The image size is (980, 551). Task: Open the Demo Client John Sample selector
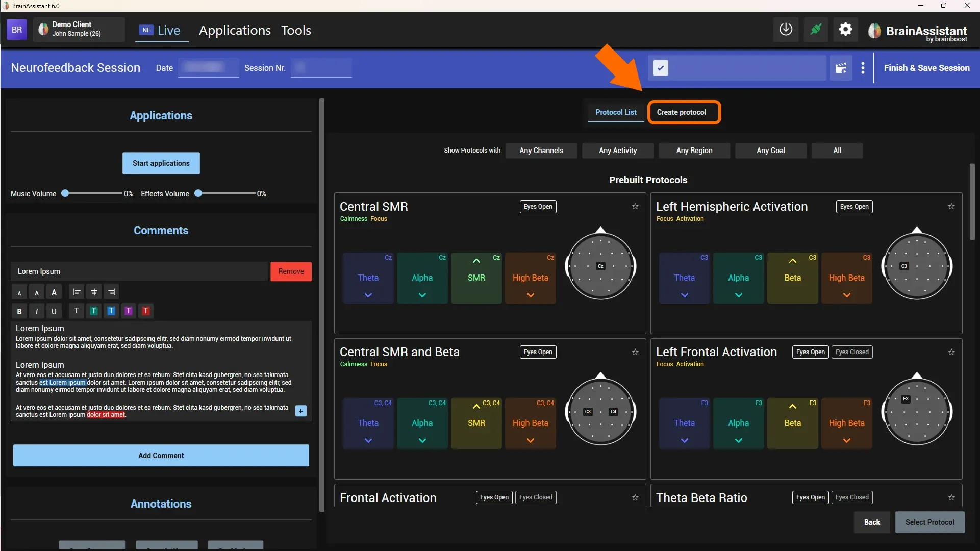(x=79, y=29)
